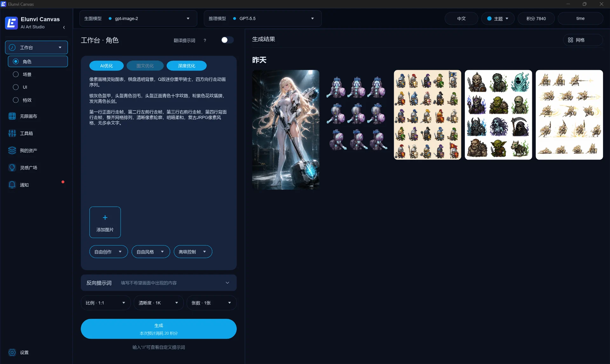Open the 推理模型 GPT-5.5 dropdown
The image size is (610, 364).
(x=262, y=18)
